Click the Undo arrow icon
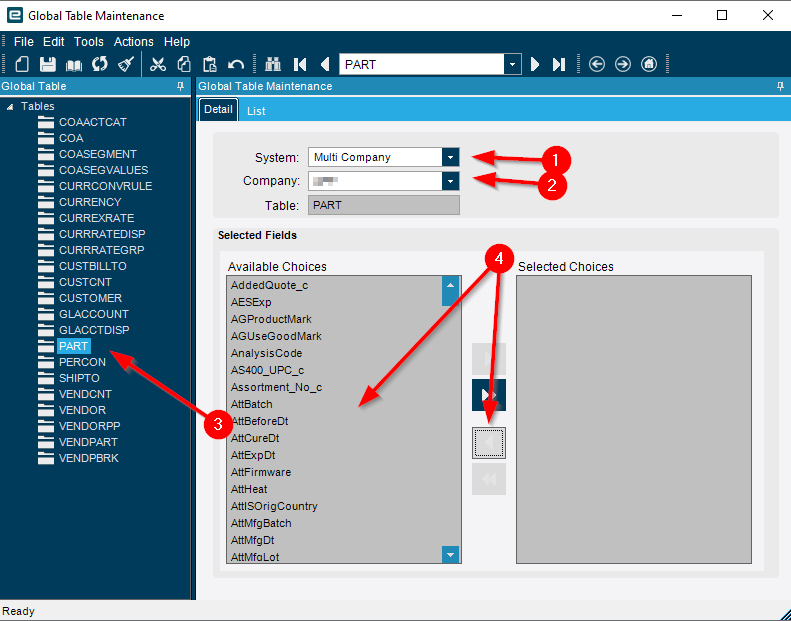The width and height of the screenshot is (791, 621). coord(236,64)
